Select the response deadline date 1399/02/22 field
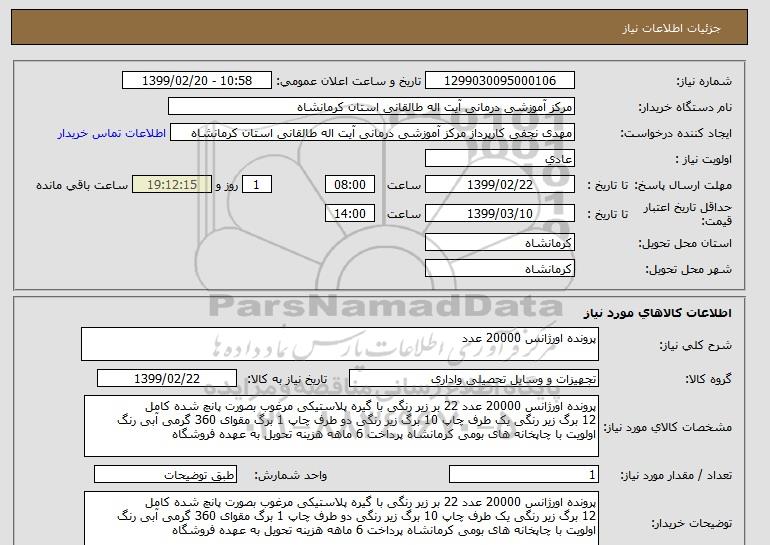The width and height of the screenshot is (770, 545). pos(499,185)
